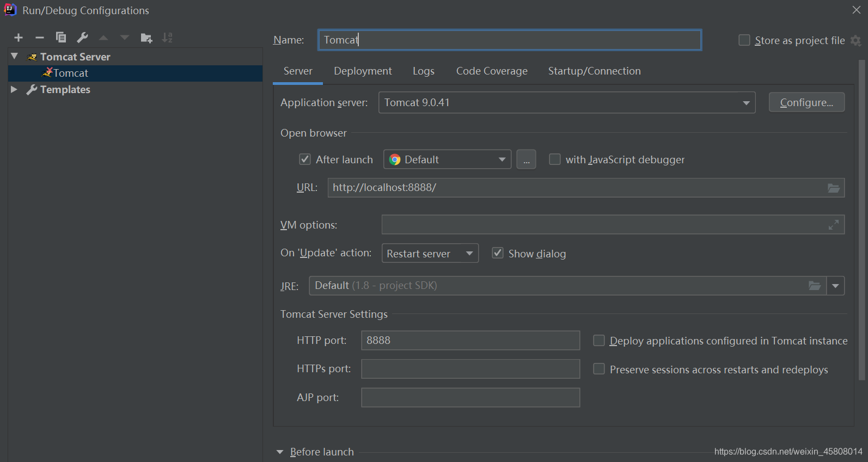Click the wrench icon next to Templates
The image size is (868, 462).
pos(32,89)
